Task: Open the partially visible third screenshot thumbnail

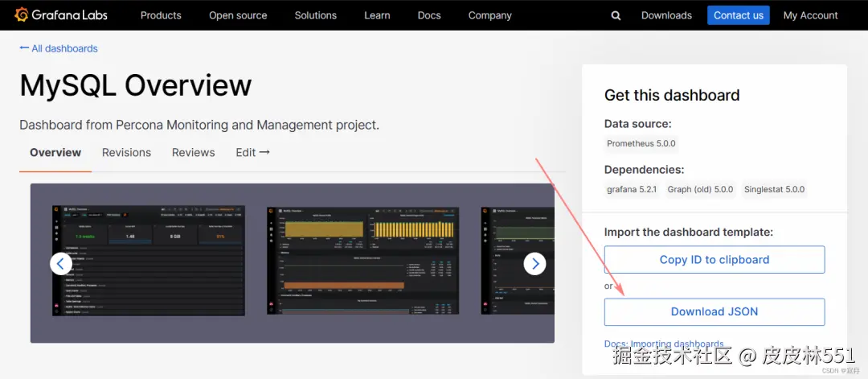Action: (x=518, y=261)
